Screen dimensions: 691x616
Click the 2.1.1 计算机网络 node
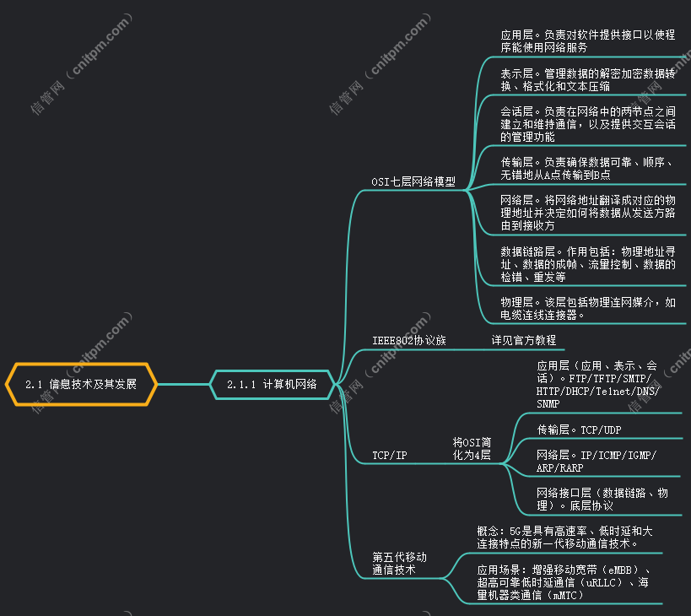click(272, 384)
